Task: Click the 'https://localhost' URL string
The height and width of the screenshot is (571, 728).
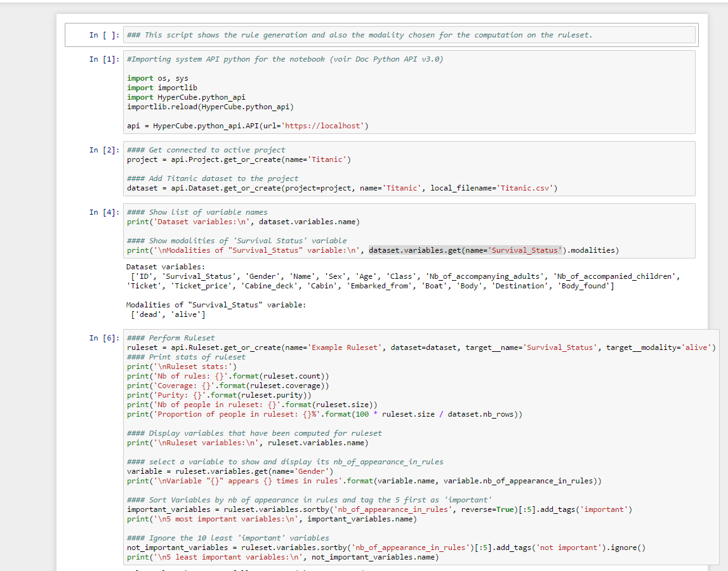Action: (x=322, y=126)
